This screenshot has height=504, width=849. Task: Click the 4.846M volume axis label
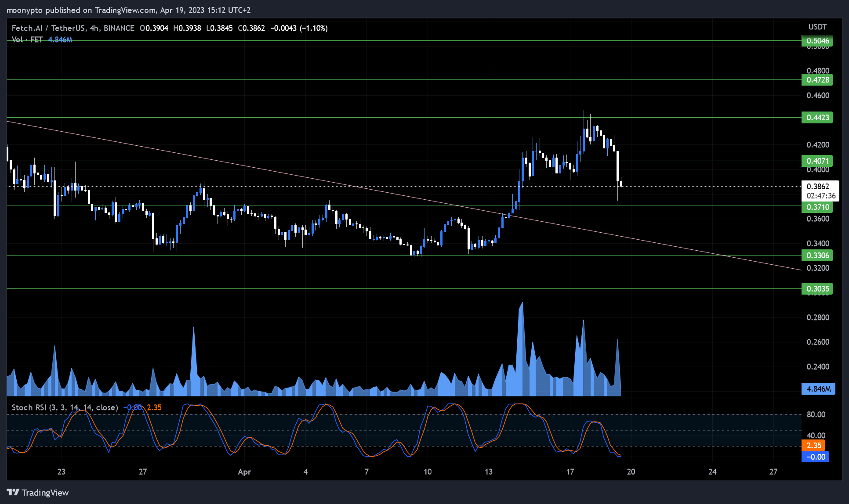pyautogui.click(x=818, y=389)
